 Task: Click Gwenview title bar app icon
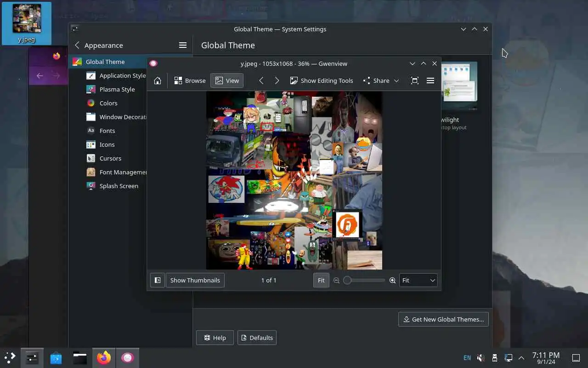pos(153,63)
